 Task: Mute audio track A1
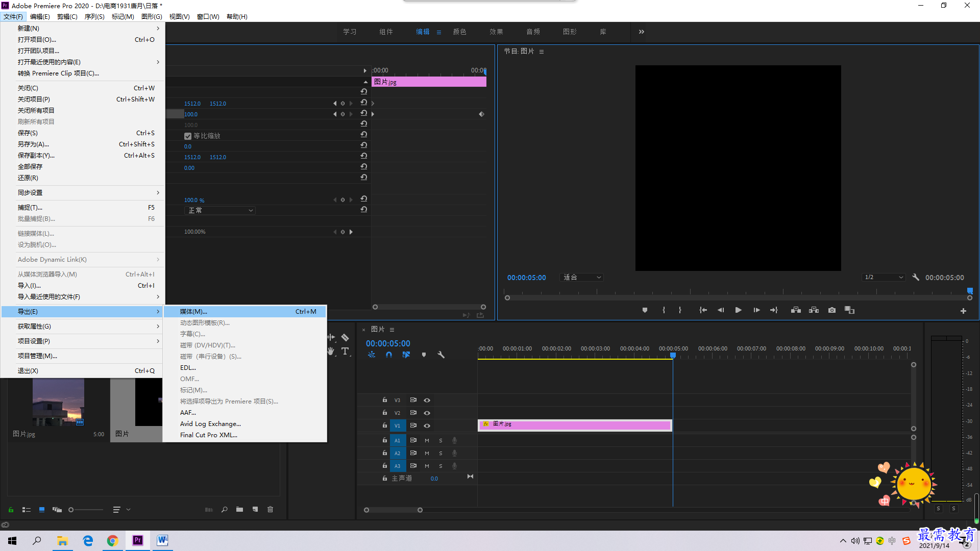427,440
